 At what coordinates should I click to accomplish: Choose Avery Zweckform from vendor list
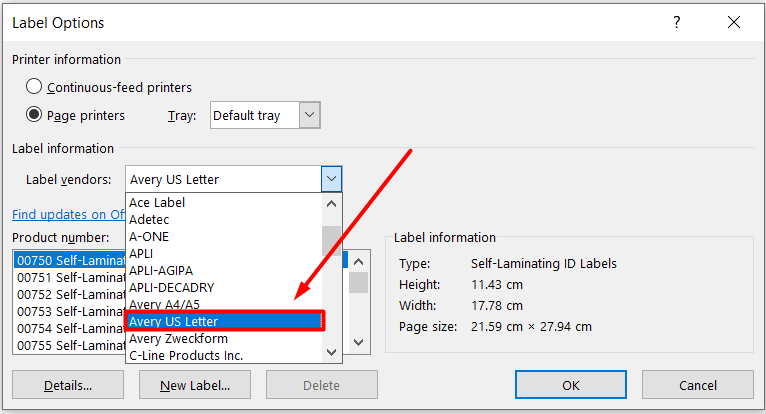(x=224, y=338)
